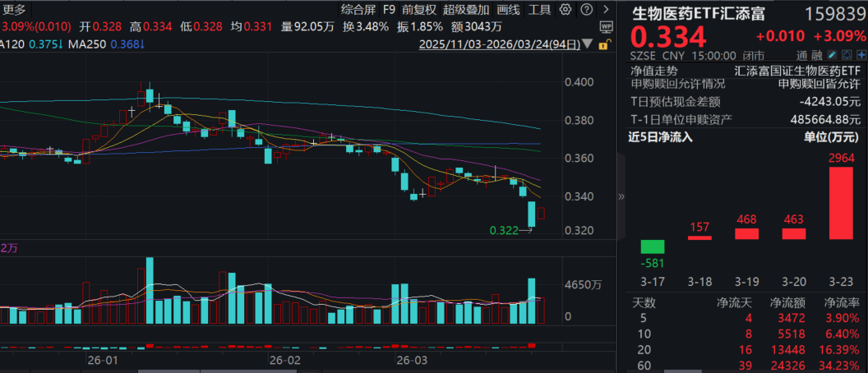Click the 更多 button
The image size is (868, 373).
coord(14,10)
